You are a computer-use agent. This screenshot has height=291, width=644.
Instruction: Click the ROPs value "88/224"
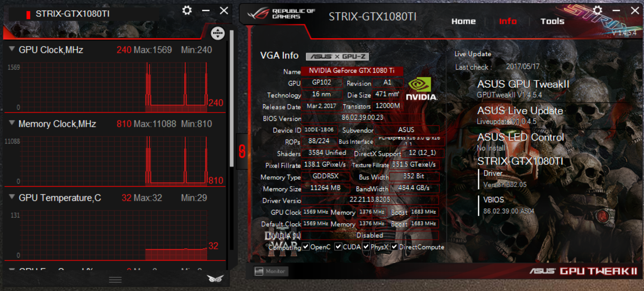coord(319,141)
